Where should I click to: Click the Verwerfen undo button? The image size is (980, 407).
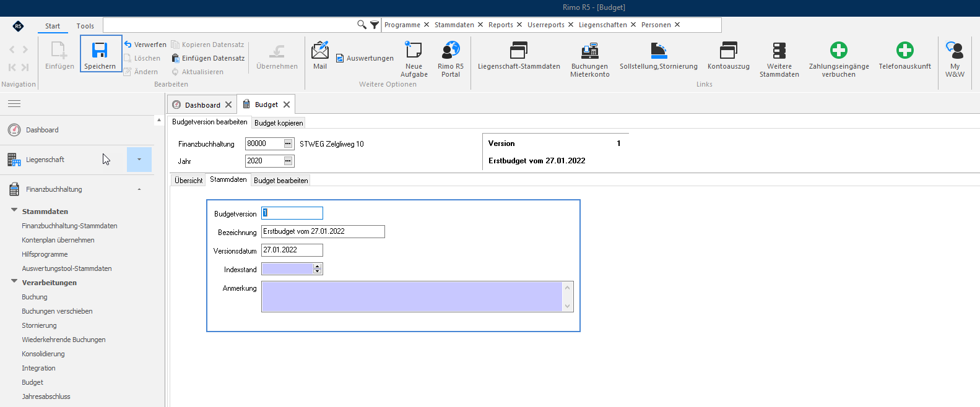(145, 45)
